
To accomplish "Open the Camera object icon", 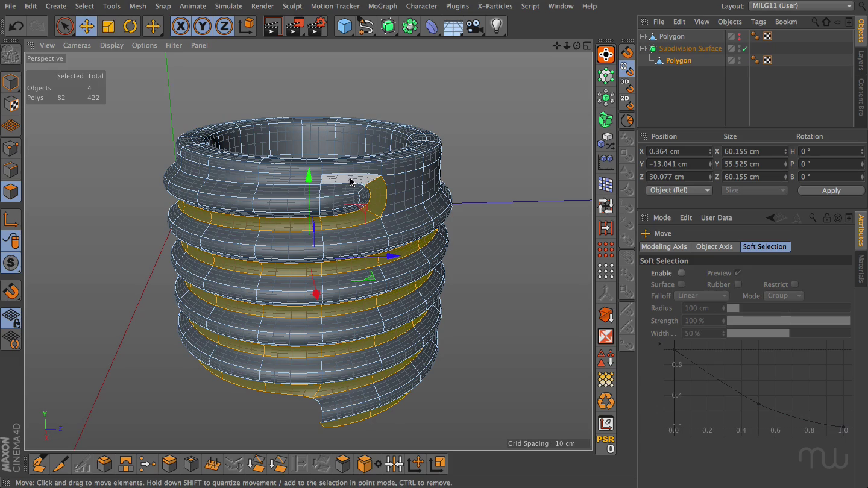I will pos(475,26).
